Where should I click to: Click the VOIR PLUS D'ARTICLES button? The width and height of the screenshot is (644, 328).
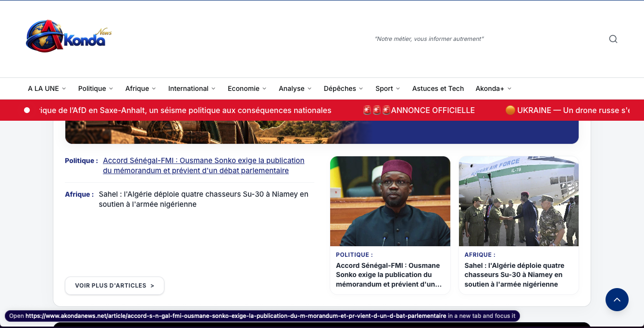click(x=114, y=286)
